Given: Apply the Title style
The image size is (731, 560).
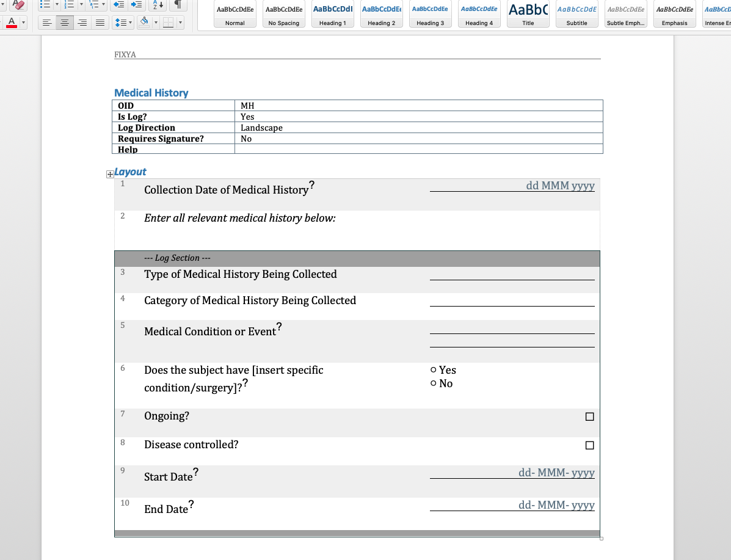Looking at the screenshot, I should [x=528, y=14].
